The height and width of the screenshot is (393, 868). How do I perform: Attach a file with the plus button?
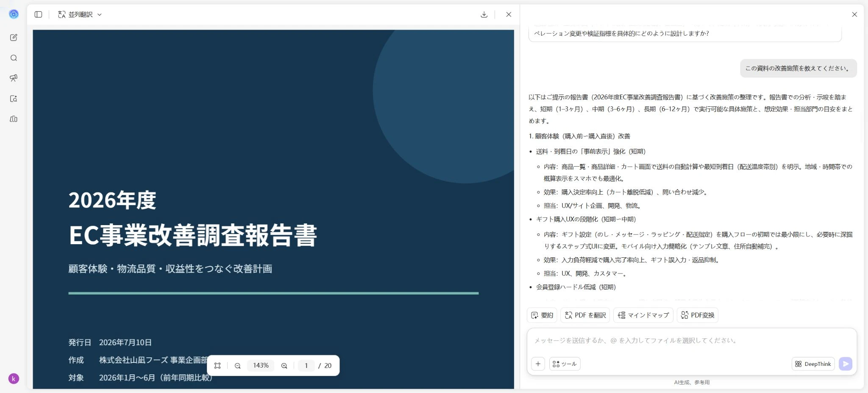(x=538, y=364)
